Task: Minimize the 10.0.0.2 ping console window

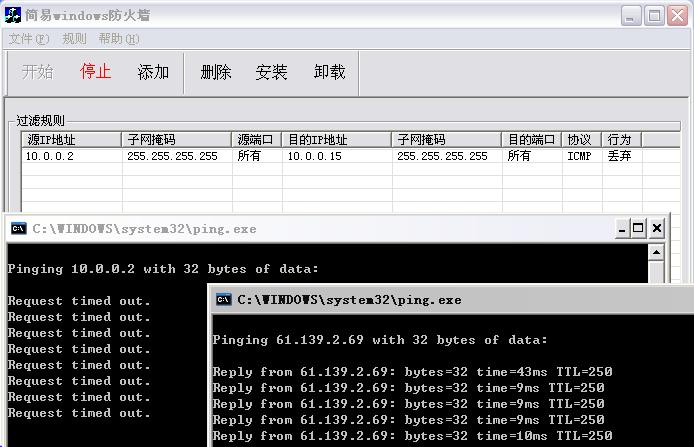Action: [x=621, y=228]
